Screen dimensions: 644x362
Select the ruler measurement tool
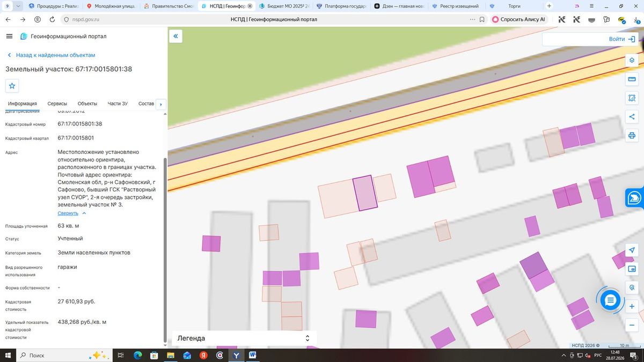point(632,79)
